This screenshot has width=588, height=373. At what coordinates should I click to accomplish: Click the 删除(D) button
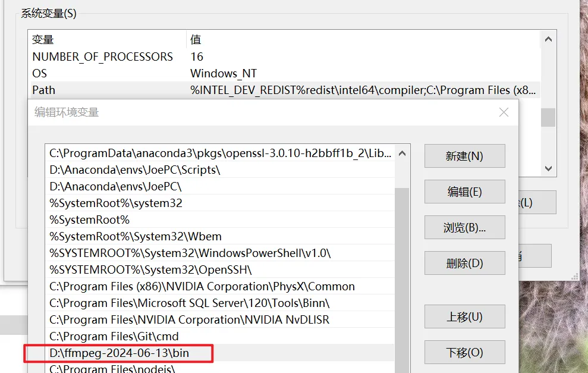tap(464, 263)
